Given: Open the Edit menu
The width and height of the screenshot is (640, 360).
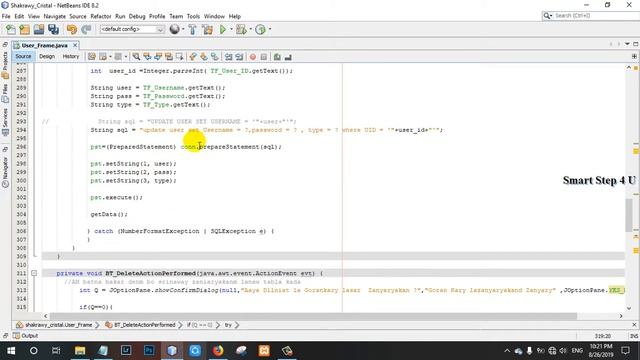Looking at the screenshot, I should [x=19, y=16].
